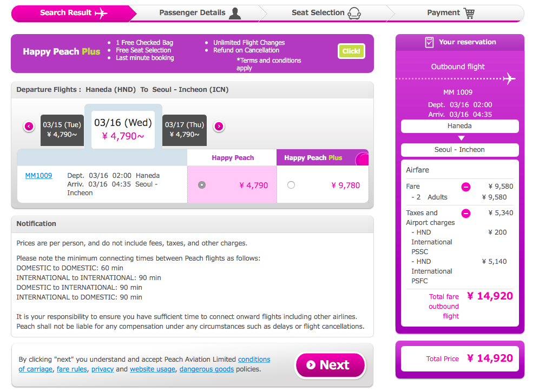This screenshot has height=392, width=539.
Task: Click the Total Price ¥ 14,920 box
Action: tap(459, 358)
